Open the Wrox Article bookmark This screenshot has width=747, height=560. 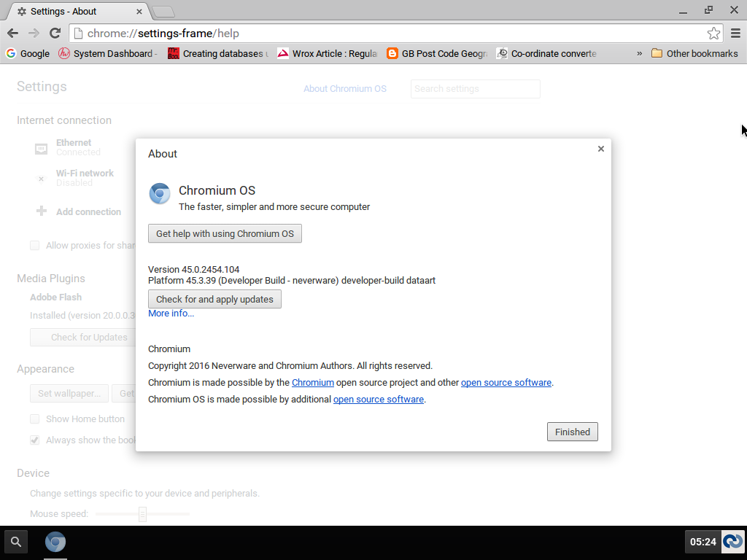tap(328, 53)
